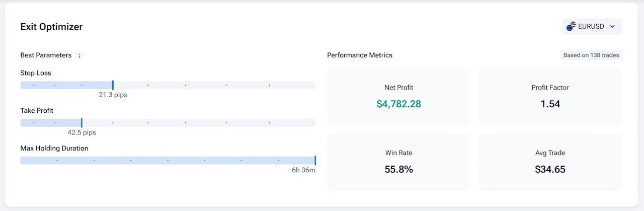This screenshot has height=211, width=644.
Task: Click the Max Holding Duration slider handle
Action: 315,161
